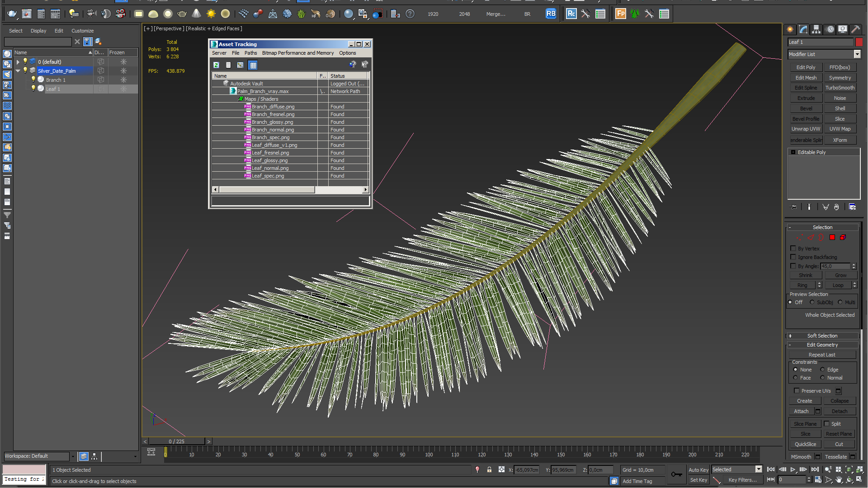Click the Attach button

coord(802,411)
